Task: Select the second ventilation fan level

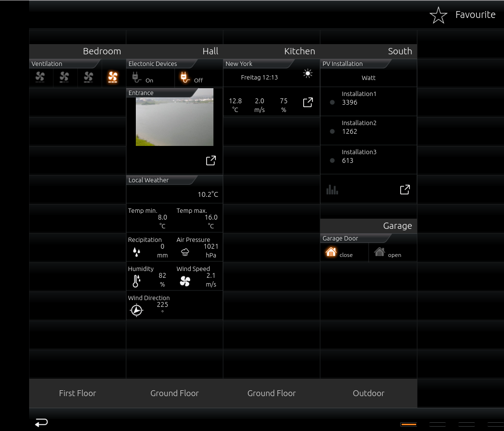Action: point(65,77)
